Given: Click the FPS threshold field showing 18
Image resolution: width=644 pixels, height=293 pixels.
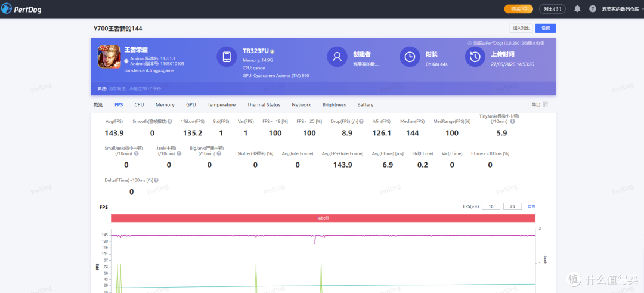Looking at the screenshot, I should click(491, 206).
